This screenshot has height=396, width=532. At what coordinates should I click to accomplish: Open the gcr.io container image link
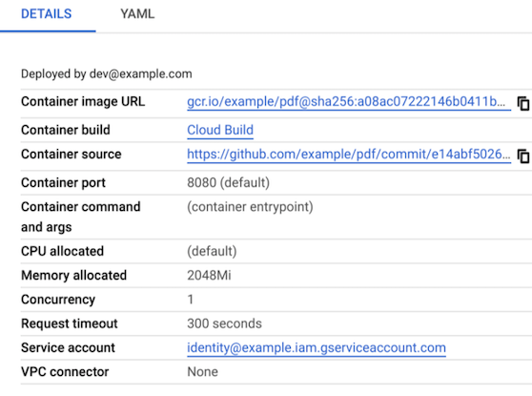point(349,102)
